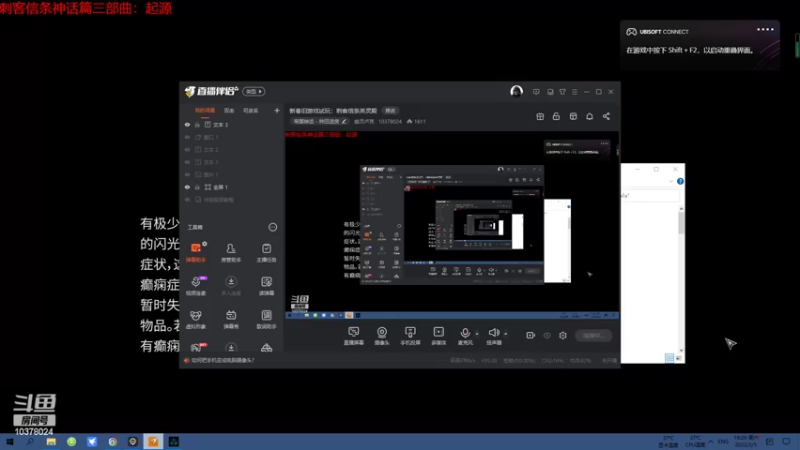This screenshot has height=450, width=800.
Task: Open the Windows notification center
Action: (787, 441)
